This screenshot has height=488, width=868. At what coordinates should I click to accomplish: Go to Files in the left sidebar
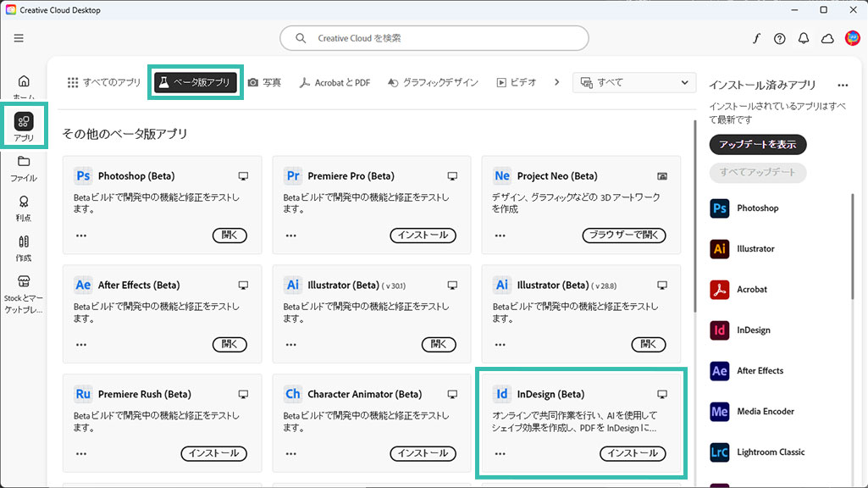click(24, 162)
